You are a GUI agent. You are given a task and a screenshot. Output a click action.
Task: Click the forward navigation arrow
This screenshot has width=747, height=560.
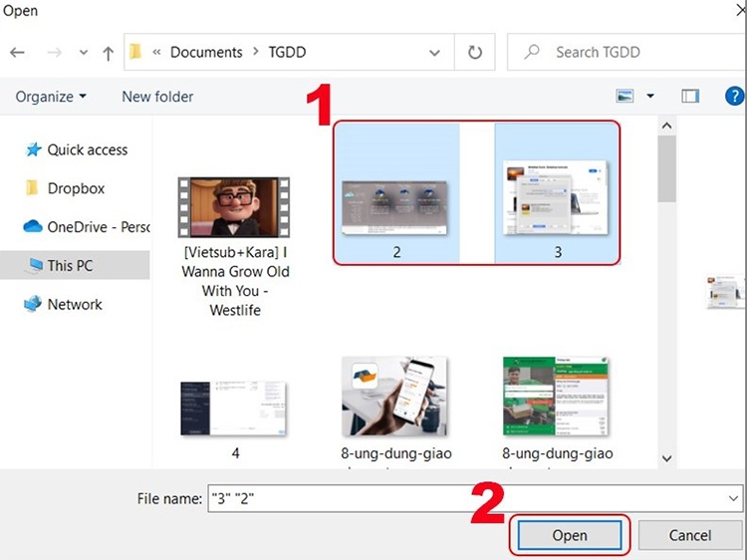pyautogui.click(x=55, y=52)
